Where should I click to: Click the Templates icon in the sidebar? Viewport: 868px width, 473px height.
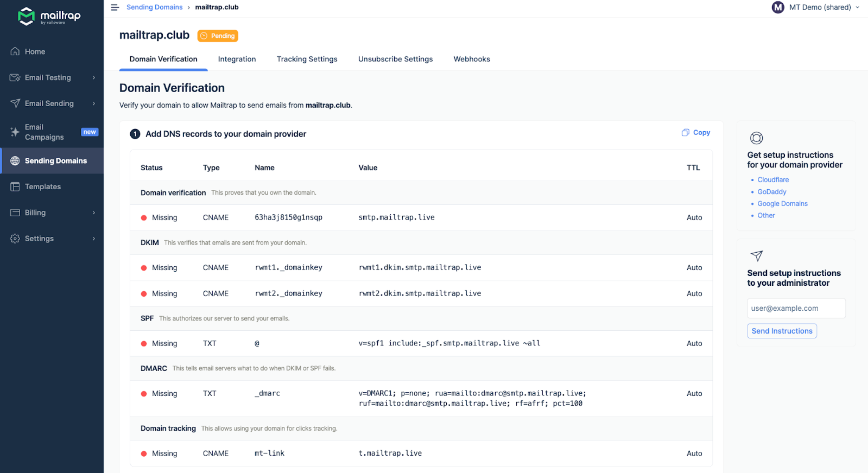click(15, 186)
